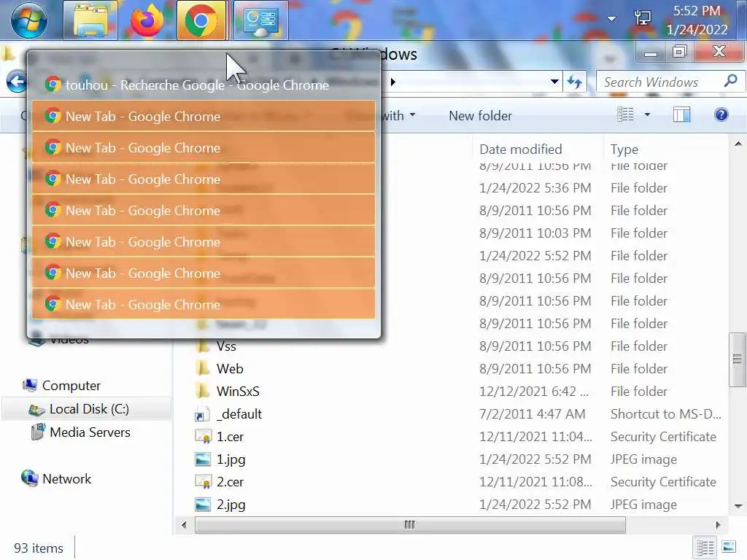Open the Windows Start orb
Image resolution: width=747 pixels, height=560 pixels.
tap(29, 20)
